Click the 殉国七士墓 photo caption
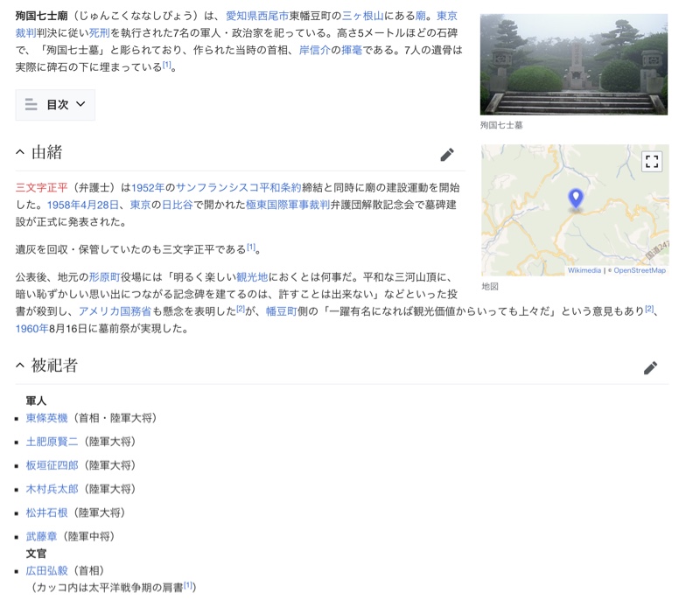This screenshot has height=600, width=700. tap(501, 125)
